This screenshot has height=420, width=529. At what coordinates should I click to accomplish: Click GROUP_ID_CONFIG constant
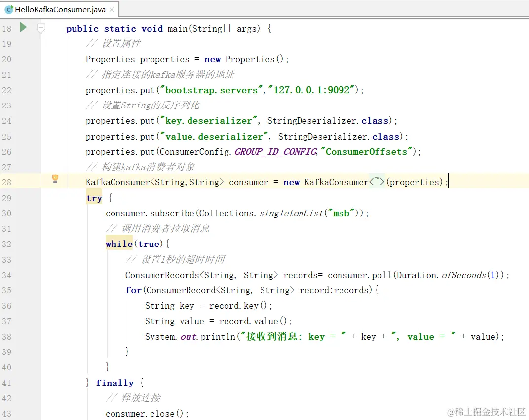pos(276,152)
